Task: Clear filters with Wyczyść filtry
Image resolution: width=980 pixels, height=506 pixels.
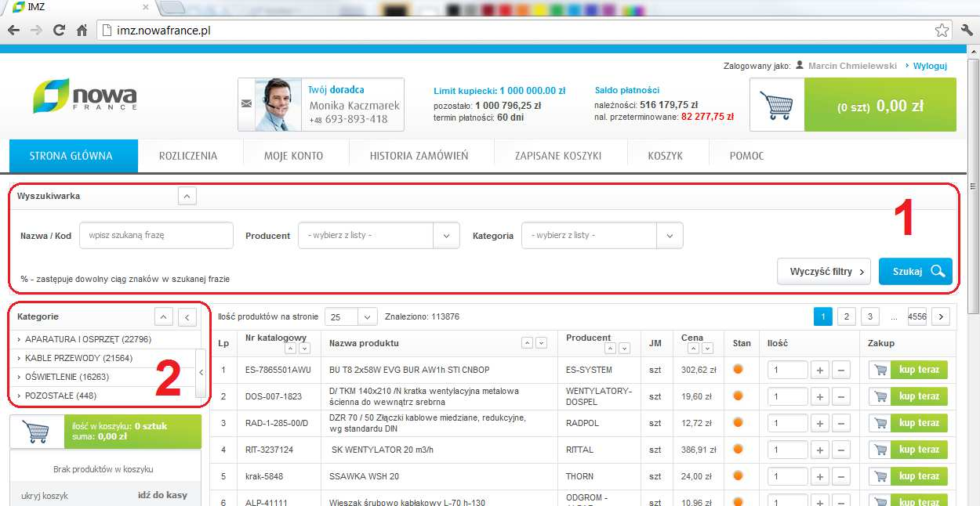Action: pos(824,272)
